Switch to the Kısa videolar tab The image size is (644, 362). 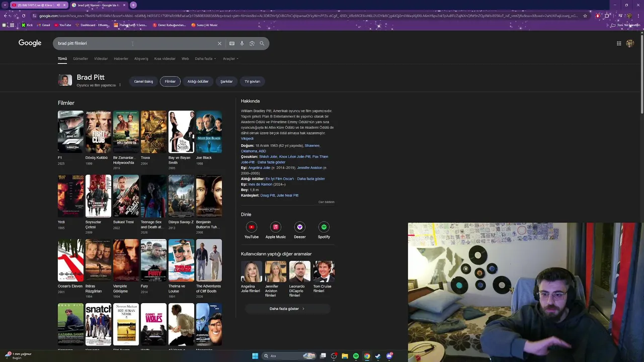pos(165,58)
